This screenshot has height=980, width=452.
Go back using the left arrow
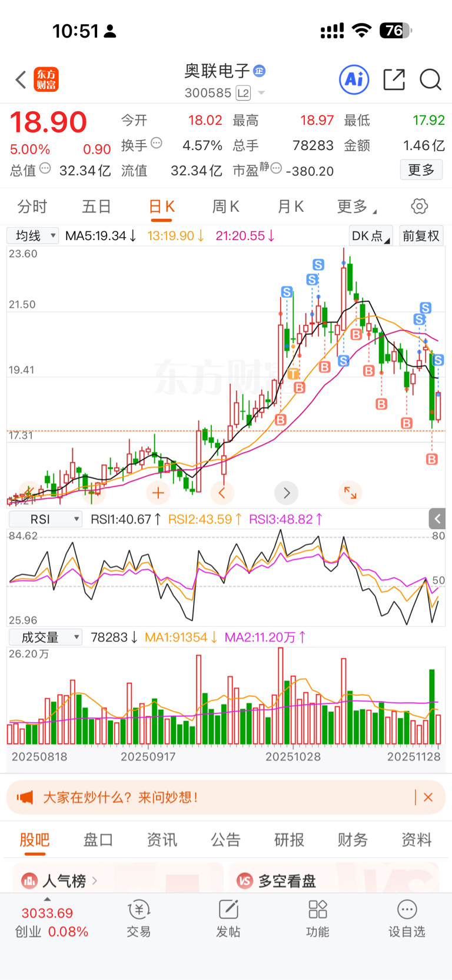click(21, 79)
